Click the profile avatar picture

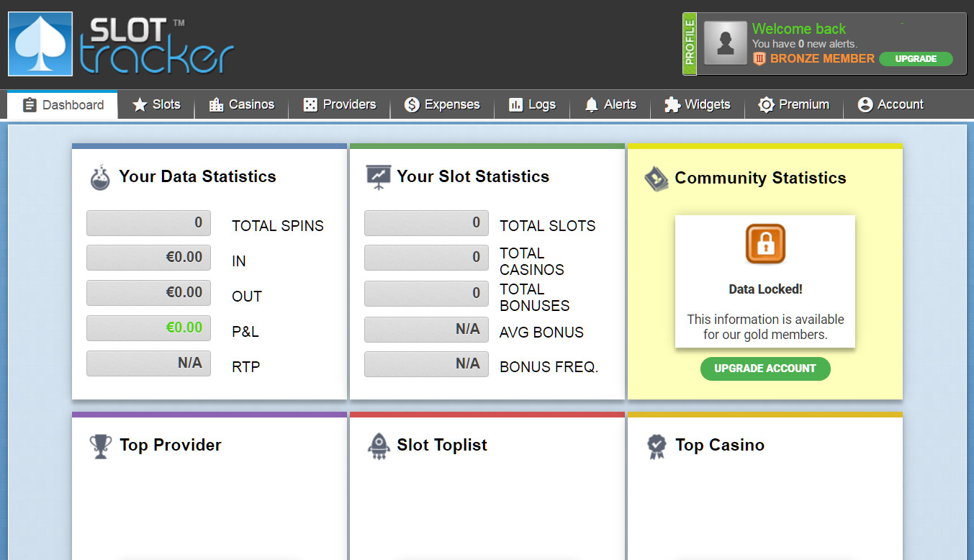[x=725, y=43]
